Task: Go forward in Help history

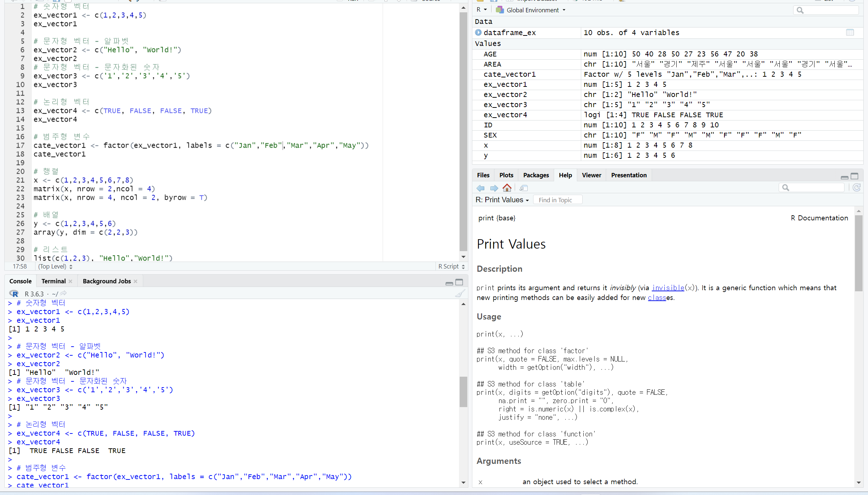Action: [494, 188]
